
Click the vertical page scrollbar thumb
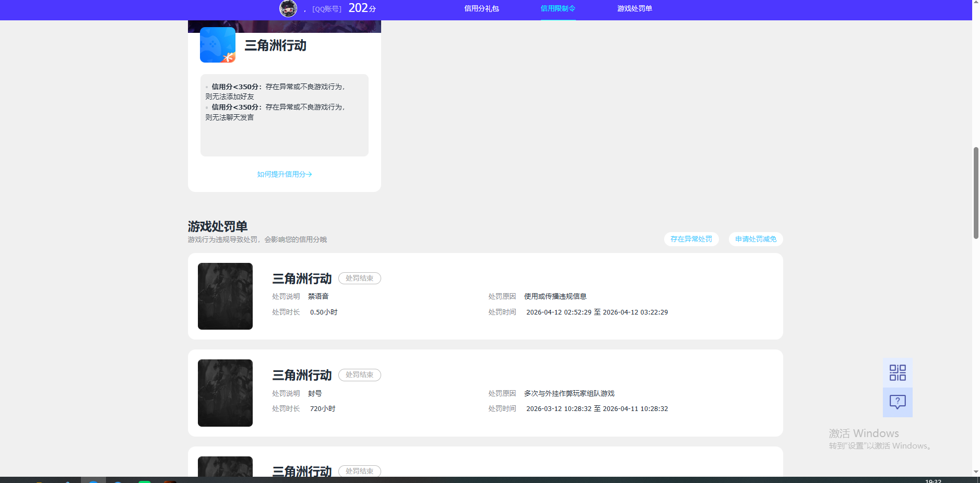(976, 193)
